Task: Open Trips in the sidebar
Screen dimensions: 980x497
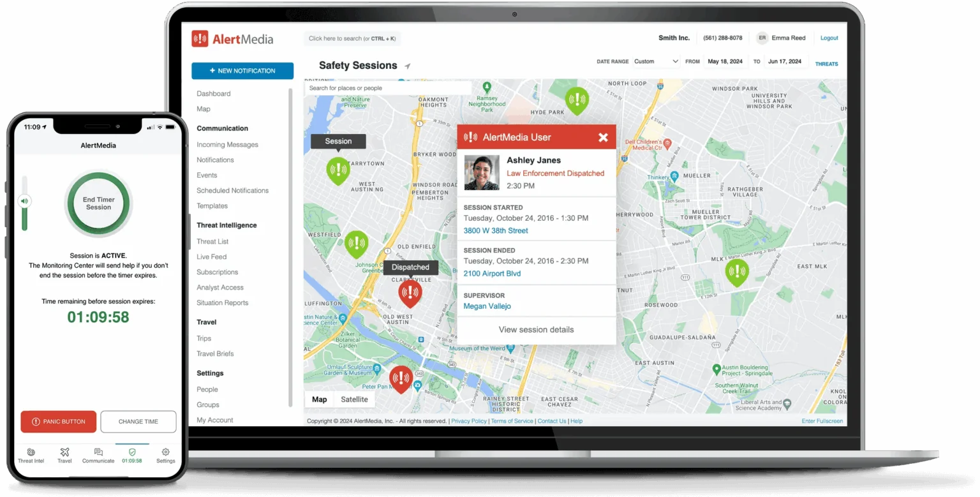Action: (204, 339)
